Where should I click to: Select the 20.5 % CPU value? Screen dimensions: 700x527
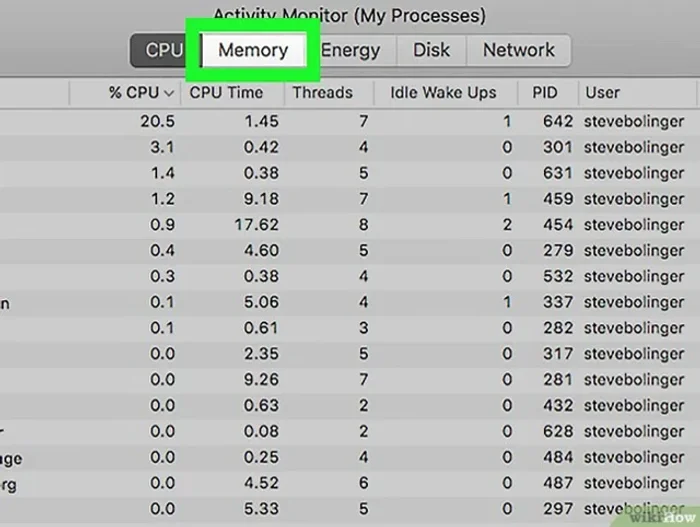click(x=158, y=121)
